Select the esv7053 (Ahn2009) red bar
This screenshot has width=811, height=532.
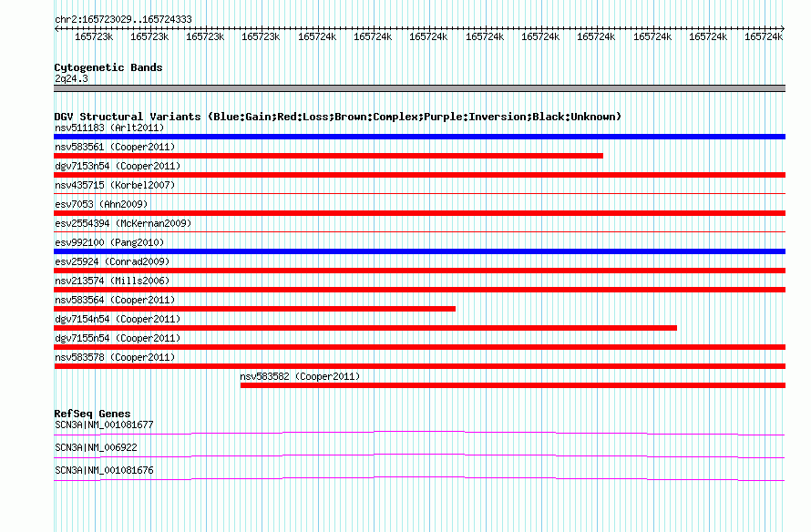coord(419,213)
